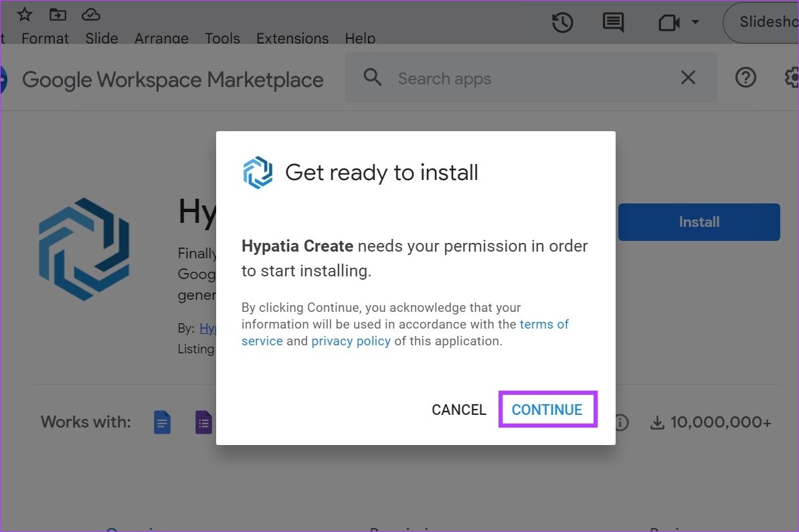
Task: Click CONTINUE to grant install permission
Action: 547,410
